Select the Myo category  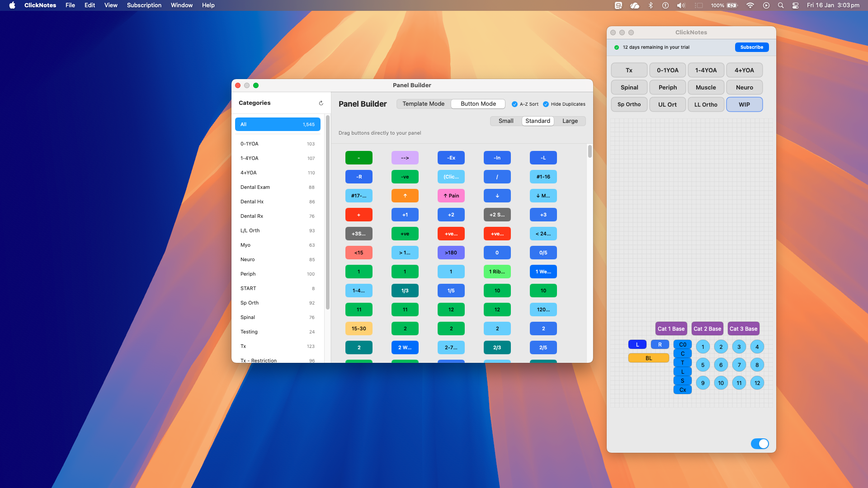(x=278, y=245)
